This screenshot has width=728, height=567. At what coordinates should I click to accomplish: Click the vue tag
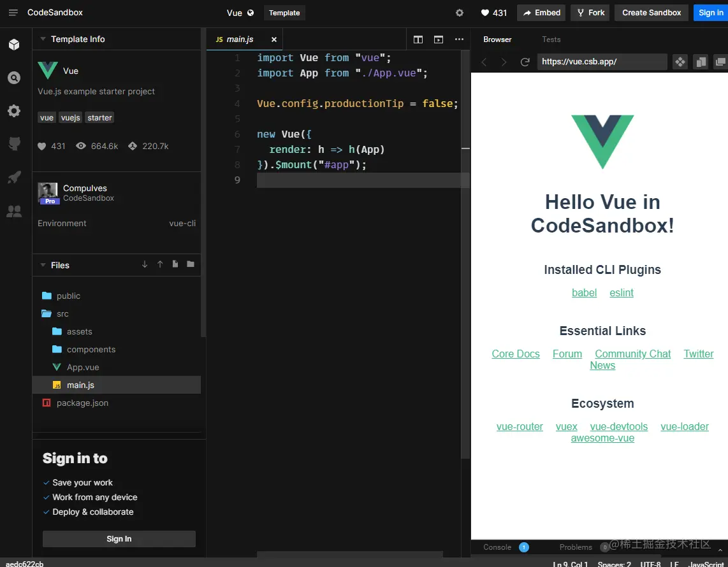point(47,118)
